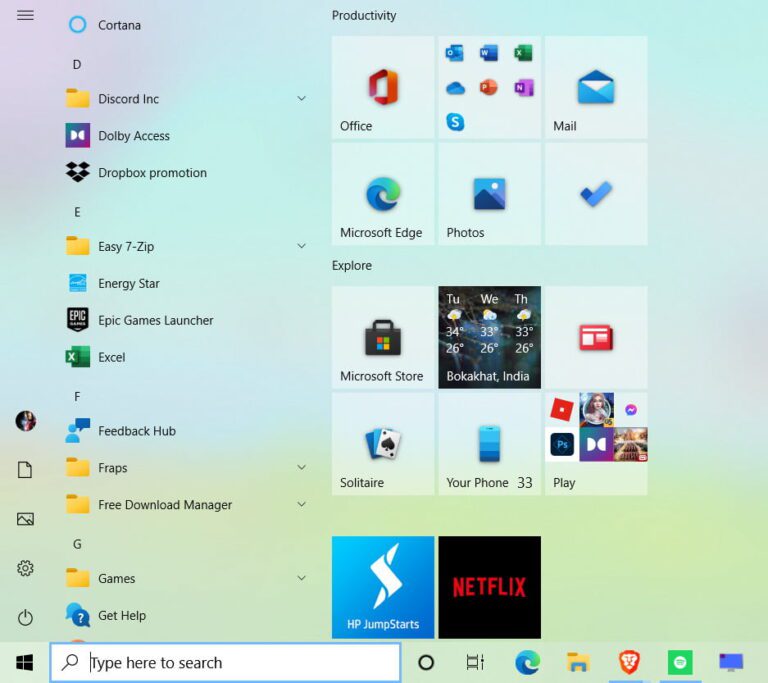Screen dimensions: 768x683
Task: Expand the Games folder chevron
Action: [x=302, y=578]
